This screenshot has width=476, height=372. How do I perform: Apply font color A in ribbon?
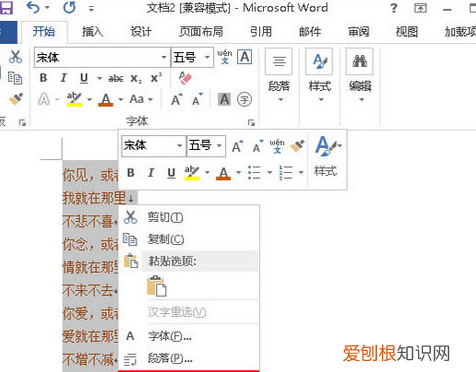106,99
